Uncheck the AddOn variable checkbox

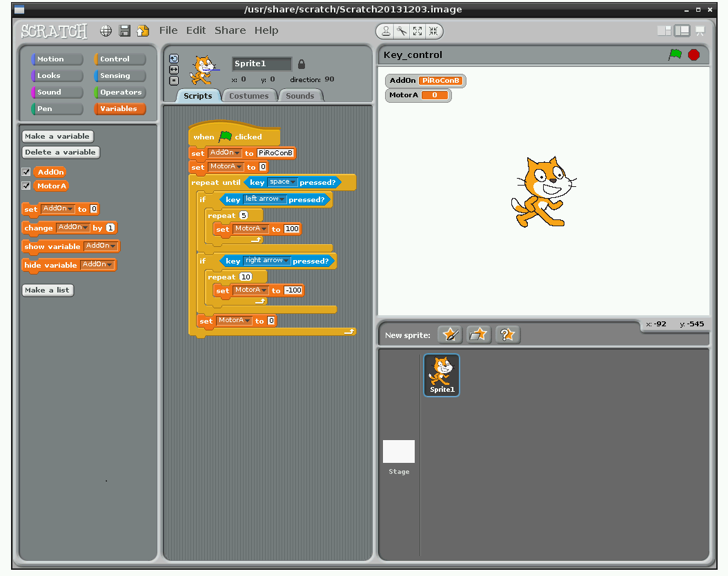click(26, 172)
